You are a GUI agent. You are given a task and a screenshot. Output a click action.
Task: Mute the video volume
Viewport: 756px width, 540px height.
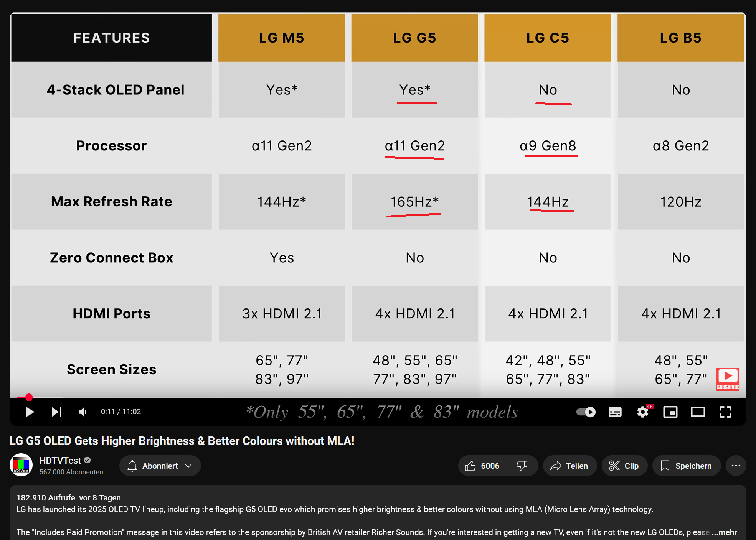82,412
